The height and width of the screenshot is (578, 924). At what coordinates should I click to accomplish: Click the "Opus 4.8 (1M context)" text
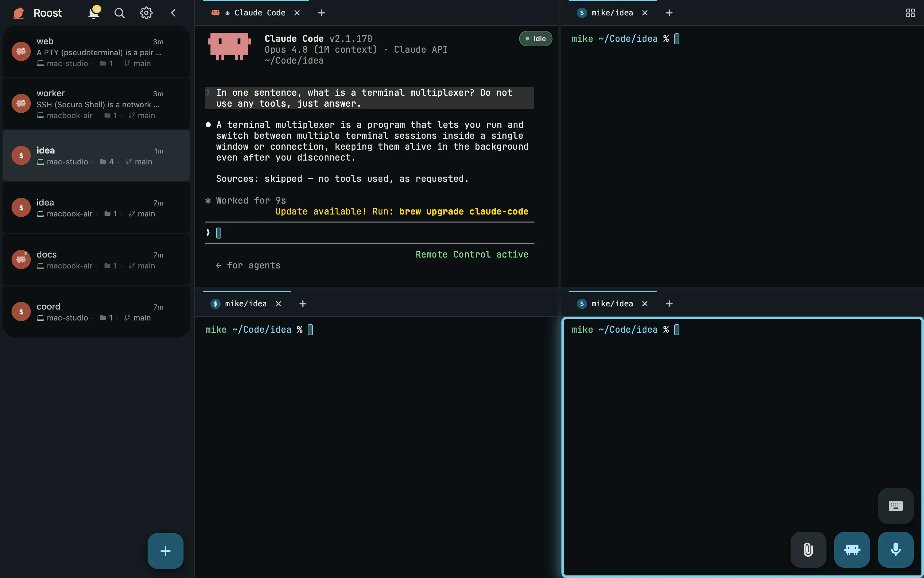point(321,50)
